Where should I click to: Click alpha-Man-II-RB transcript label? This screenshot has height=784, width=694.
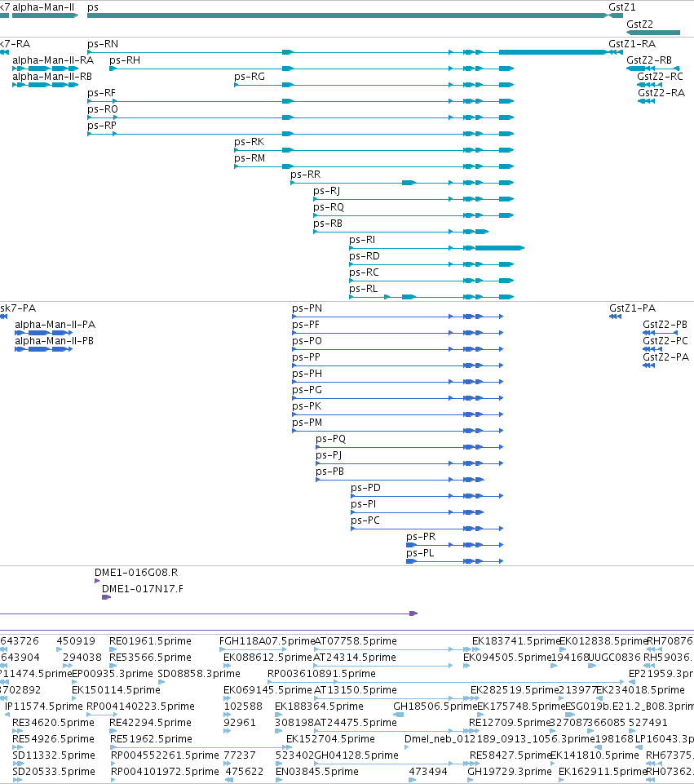(52, 77)
